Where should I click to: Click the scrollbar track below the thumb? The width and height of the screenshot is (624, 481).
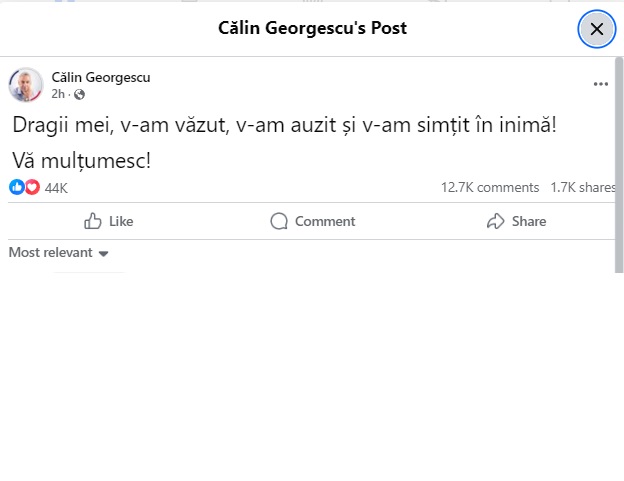click(619, 380)
